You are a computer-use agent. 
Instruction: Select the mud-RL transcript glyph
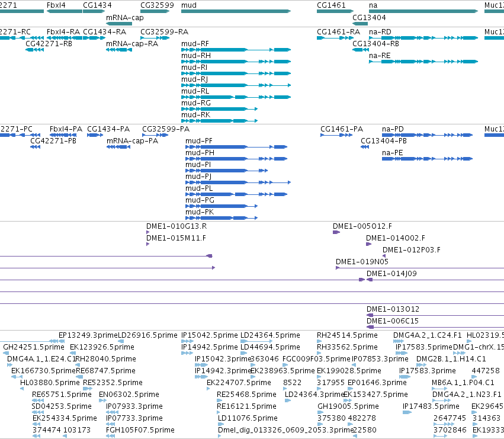coord(236,97)
